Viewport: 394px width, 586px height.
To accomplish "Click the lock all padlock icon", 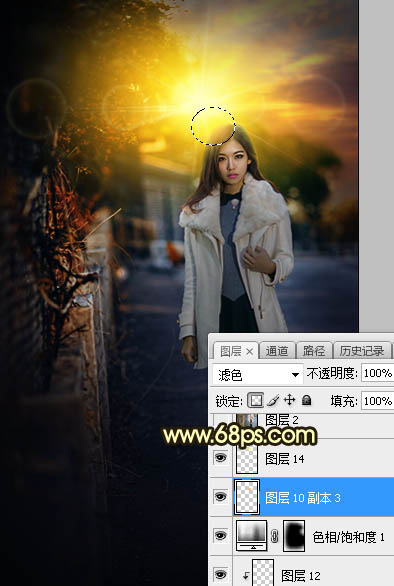I will click(x=307, y=401).
